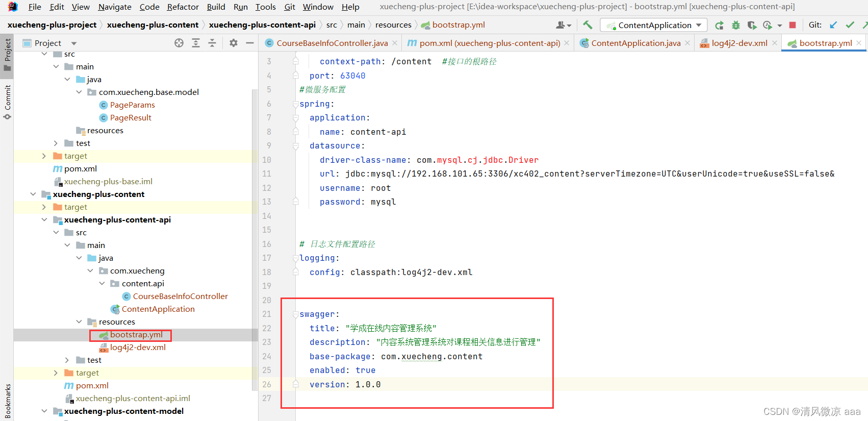The height and width of the screenshot is (421, 868).
Task: Click line number 26 in the gutter
Action: pos(267,385)
